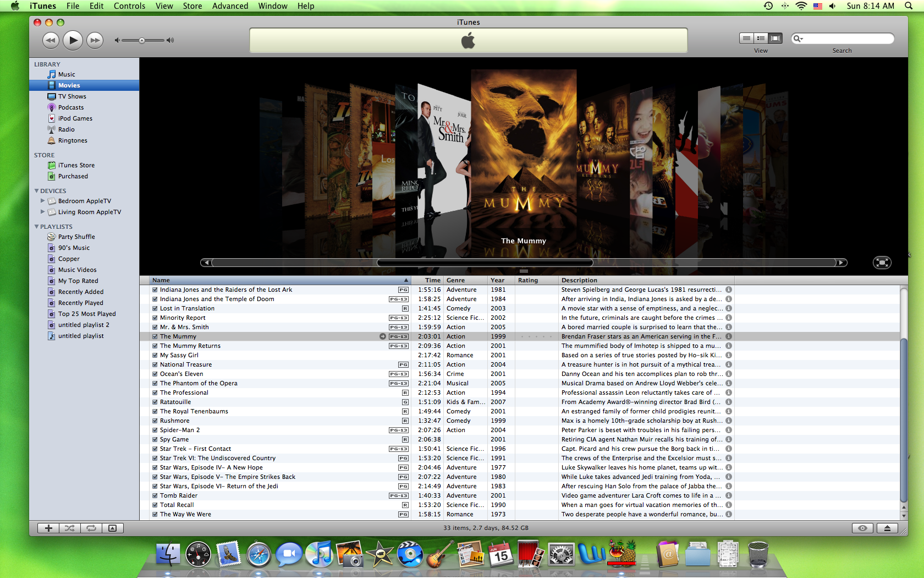The image size is (924, 578).
Task: Launch Safari from the Dock
Action: (x=258, y=554)
